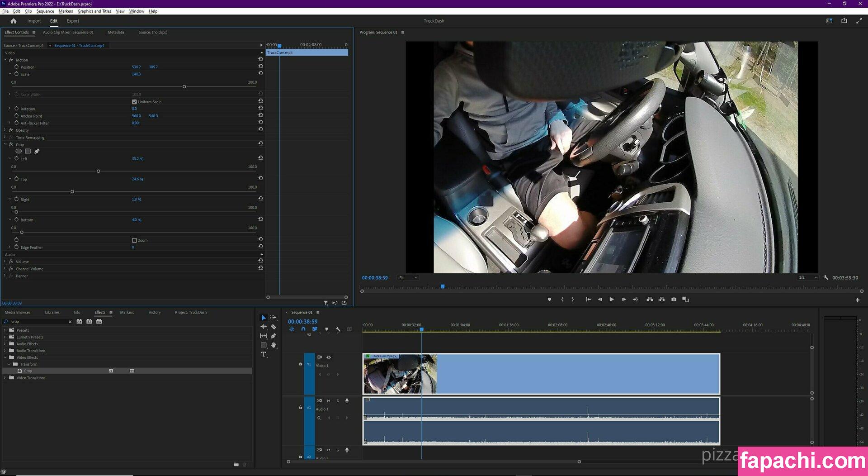Open the Project: TruckDash tab
Image resolution: width=868 pixels, height=476 pixels.
pos(191,312)
